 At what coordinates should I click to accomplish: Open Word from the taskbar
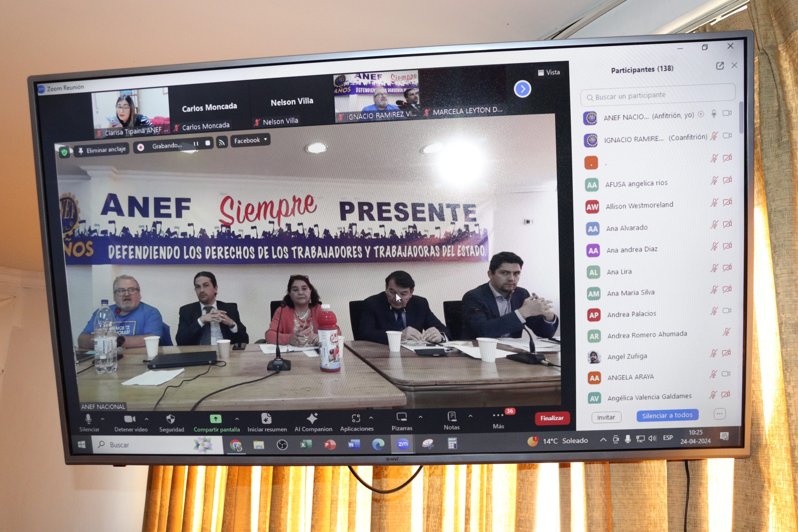(353, 444)
